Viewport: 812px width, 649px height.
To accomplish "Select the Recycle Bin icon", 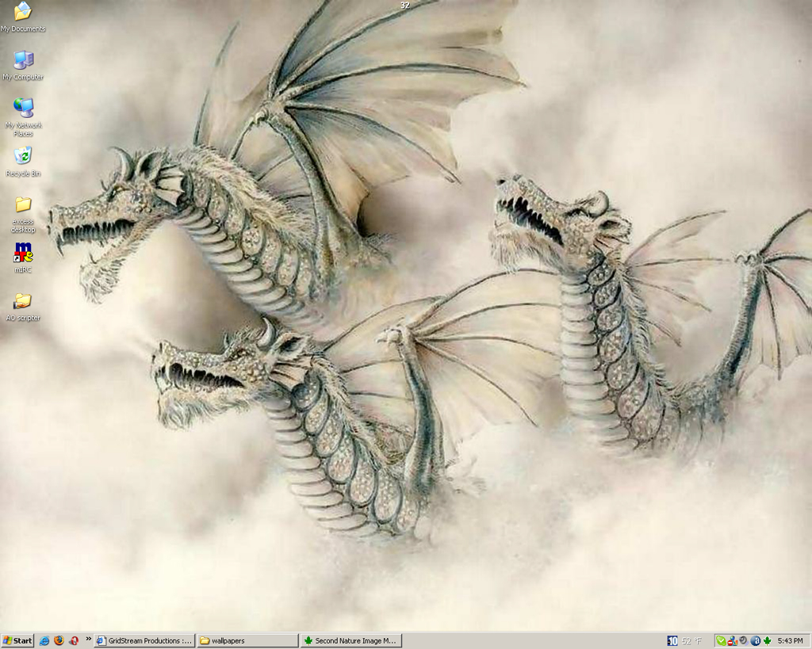I will point(23,156).
